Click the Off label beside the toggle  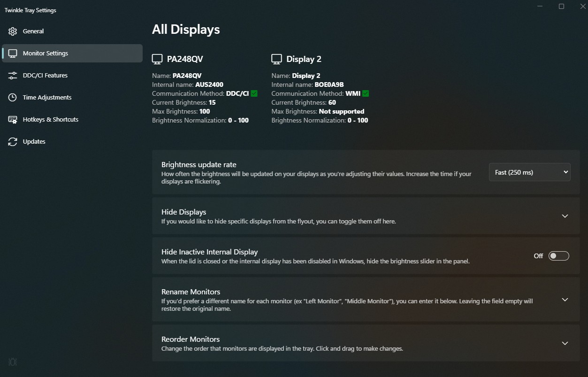click(x=538, y=256)
